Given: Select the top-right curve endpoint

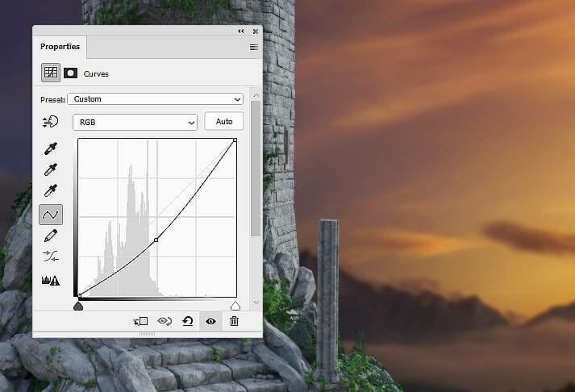Looking at the screenshot, I should pos(235,140).
